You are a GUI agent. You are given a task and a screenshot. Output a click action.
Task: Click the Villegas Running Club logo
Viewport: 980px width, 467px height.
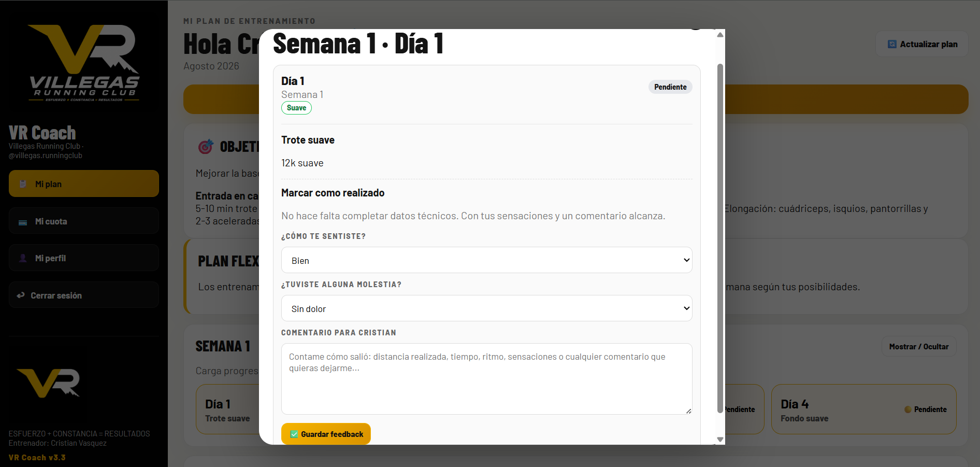click(x=84, y=62)
